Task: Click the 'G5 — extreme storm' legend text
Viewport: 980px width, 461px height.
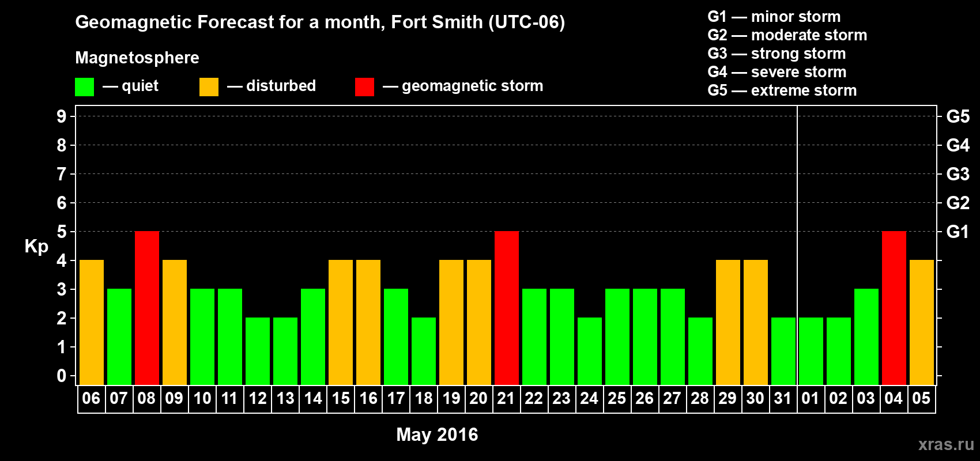Action: click(x=782, y=90)
